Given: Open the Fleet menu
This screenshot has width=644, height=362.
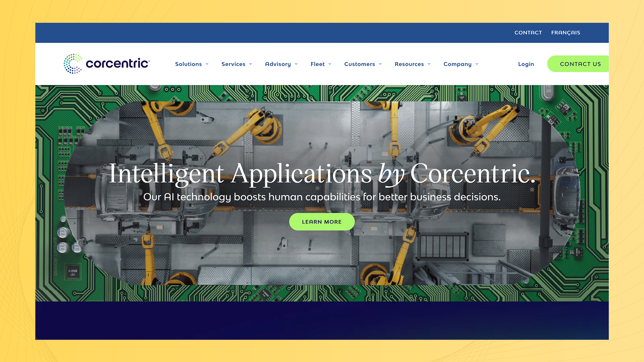Looking at the screenshot, I should (x=318, y=64).
